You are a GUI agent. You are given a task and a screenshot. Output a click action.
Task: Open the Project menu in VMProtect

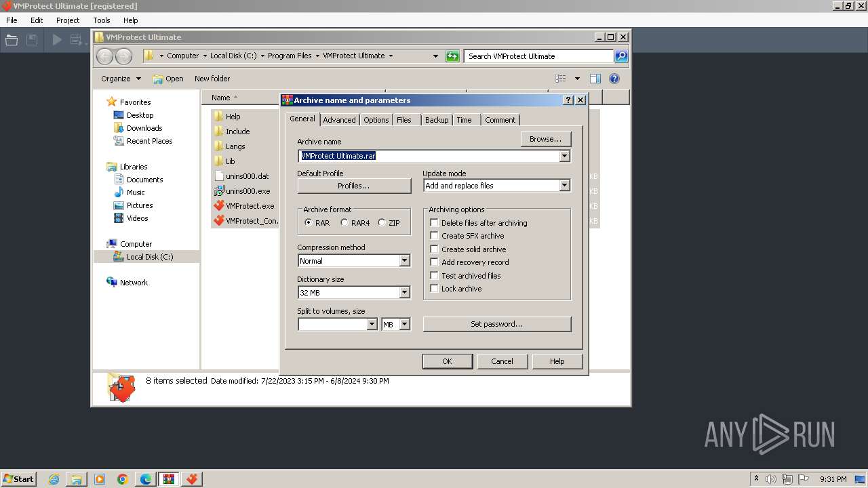68,20
